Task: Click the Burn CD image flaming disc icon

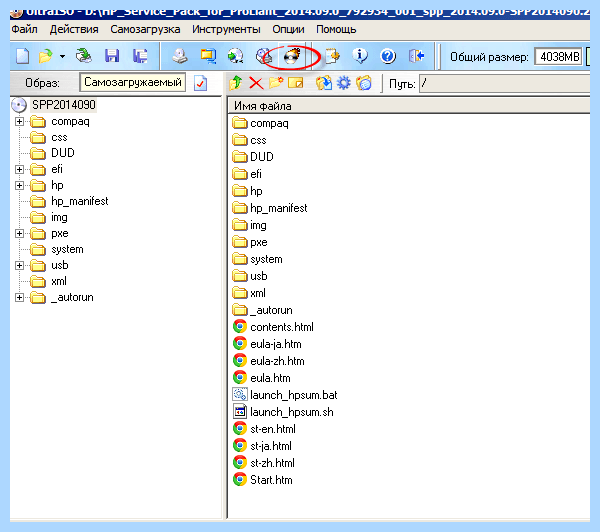Action: [x=292, y=56]
